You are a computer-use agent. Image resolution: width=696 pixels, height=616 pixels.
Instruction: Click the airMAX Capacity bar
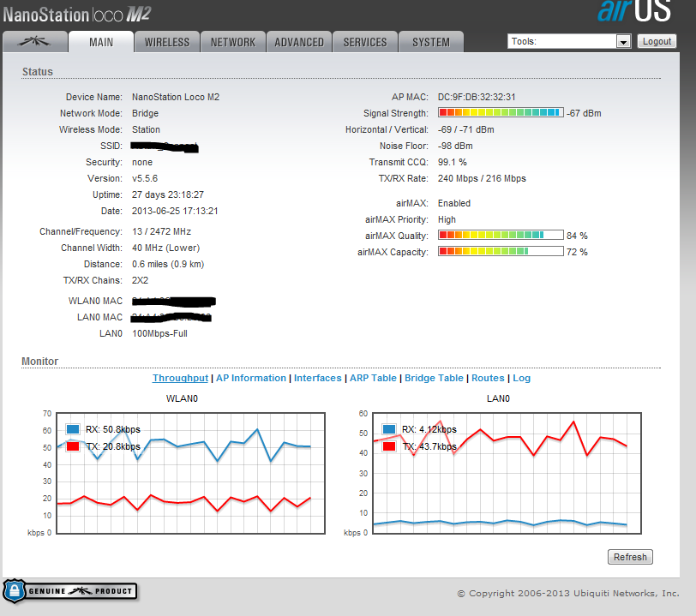[x=501, y=251]
